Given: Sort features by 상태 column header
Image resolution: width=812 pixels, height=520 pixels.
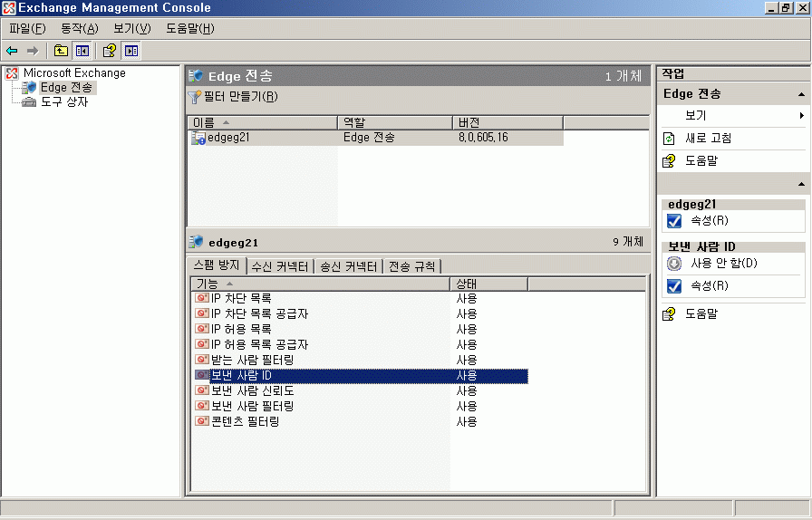Looking at the screenshot, I should tap(488, 284).
